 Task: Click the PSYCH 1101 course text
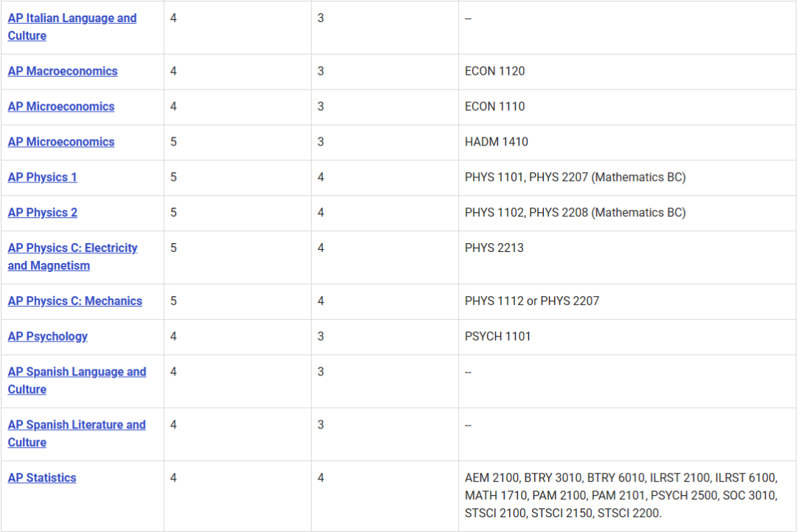498,338
